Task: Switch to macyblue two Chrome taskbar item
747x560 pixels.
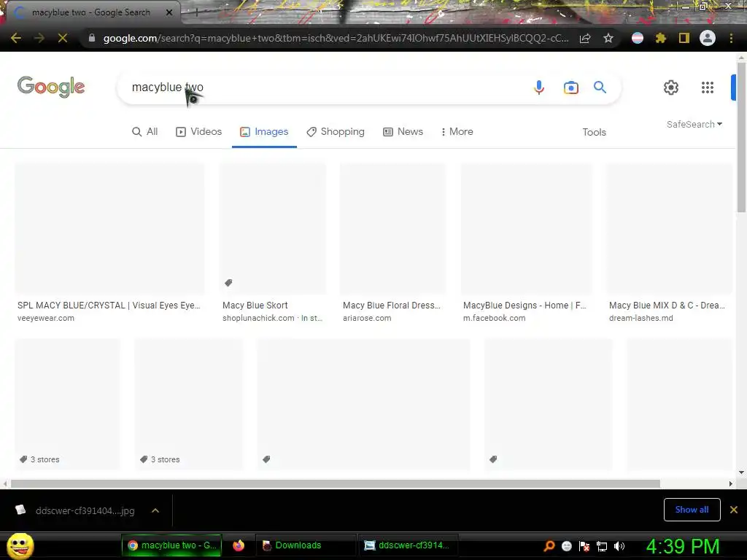Action: (x=172, y=545)
